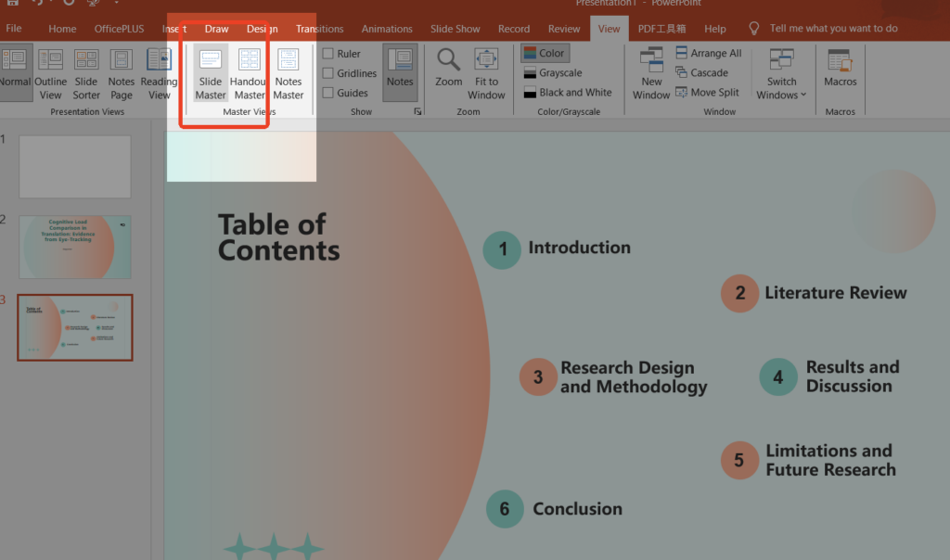Open Notes Master view
This screenshot has height=560, width=950.
[x=288, y=73]
